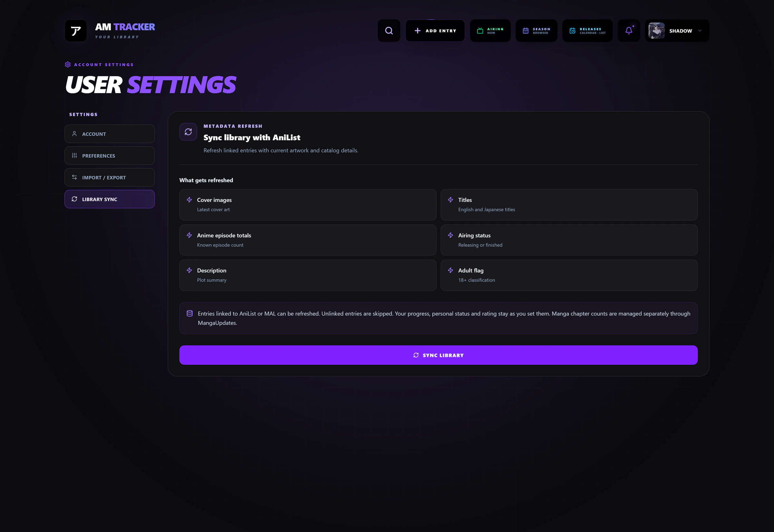
Task: Click the 'Plot summary' text
Action: pos(212,280)
